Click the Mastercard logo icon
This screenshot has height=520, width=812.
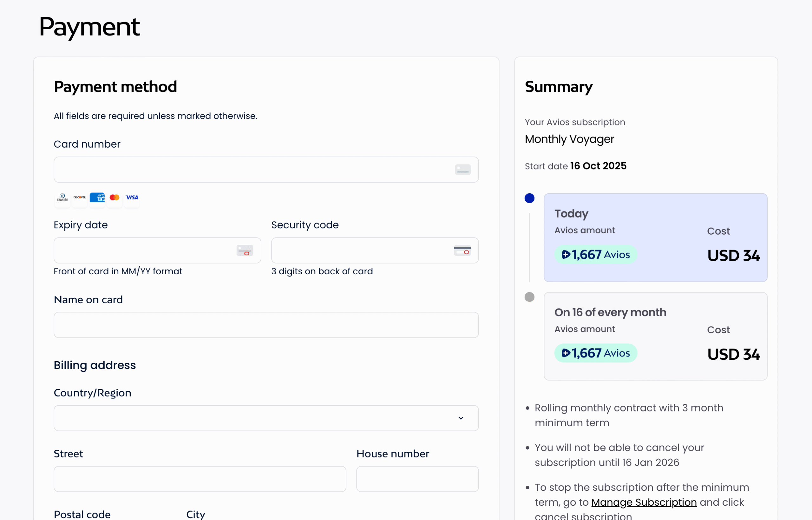(x=115, y=197)
